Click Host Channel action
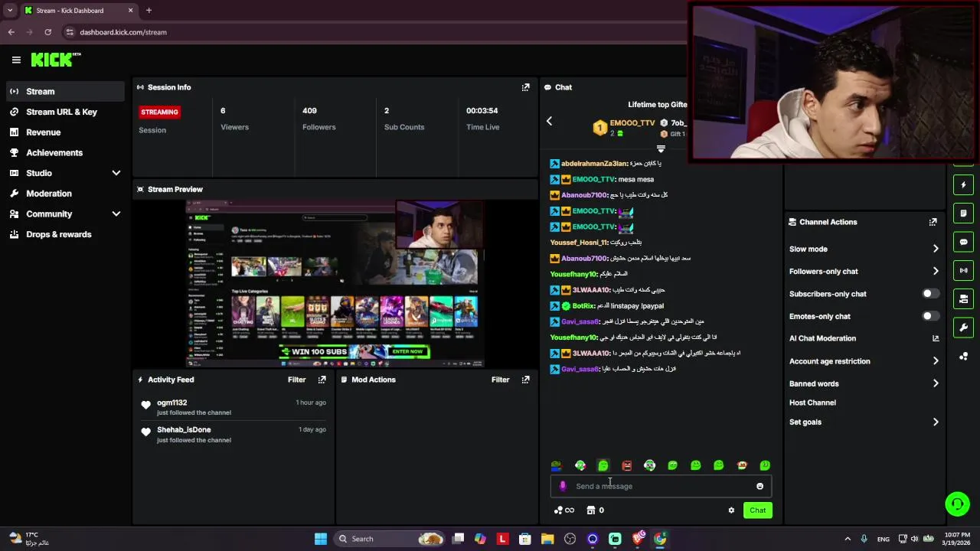Image resolution: width=980 pixels, height=551 pixels. [x=812, y=403]
